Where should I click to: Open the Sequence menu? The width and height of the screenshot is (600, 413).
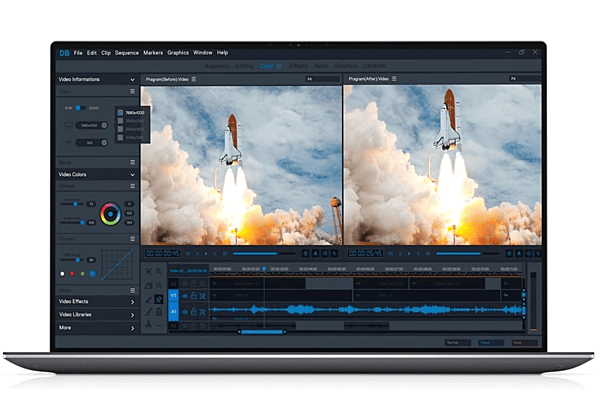click(x=127, y=52)
